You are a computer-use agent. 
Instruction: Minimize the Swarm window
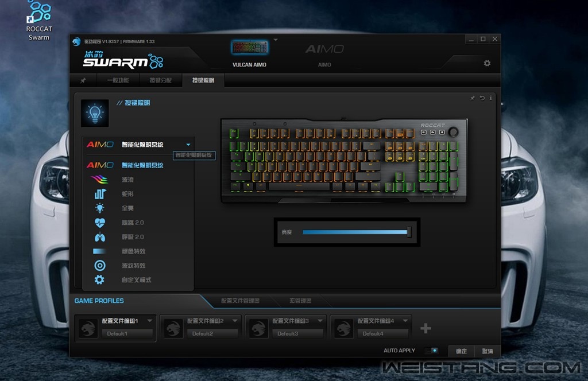471,40
